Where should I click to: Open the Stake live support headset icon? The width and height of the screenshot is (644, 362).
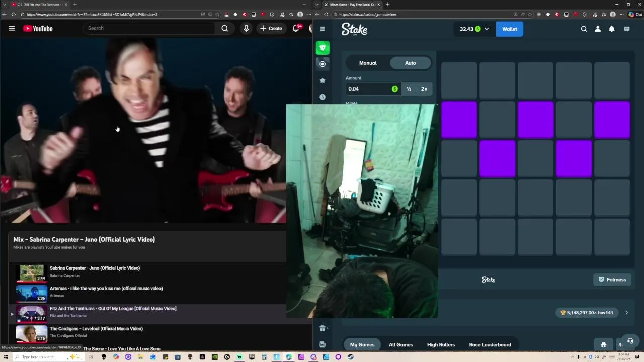click(630, 341)
